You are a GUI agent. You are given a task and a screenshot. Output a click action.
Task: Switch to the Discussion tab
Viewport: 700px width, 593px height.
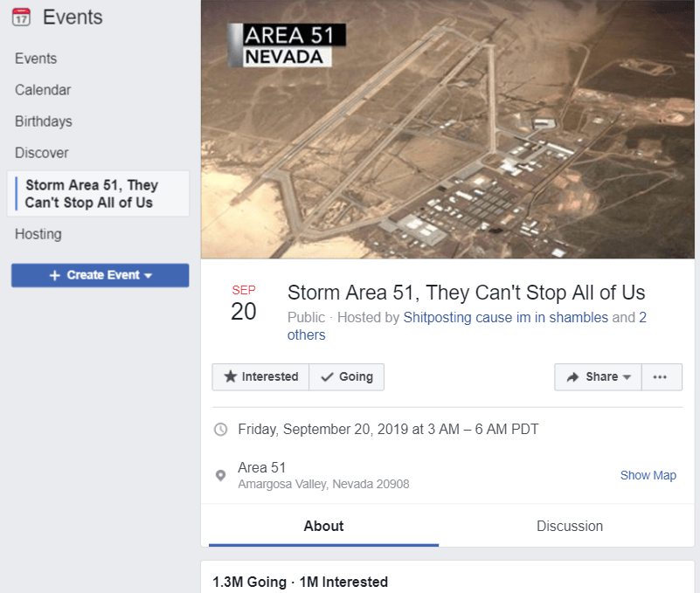(x=569, y=526)
